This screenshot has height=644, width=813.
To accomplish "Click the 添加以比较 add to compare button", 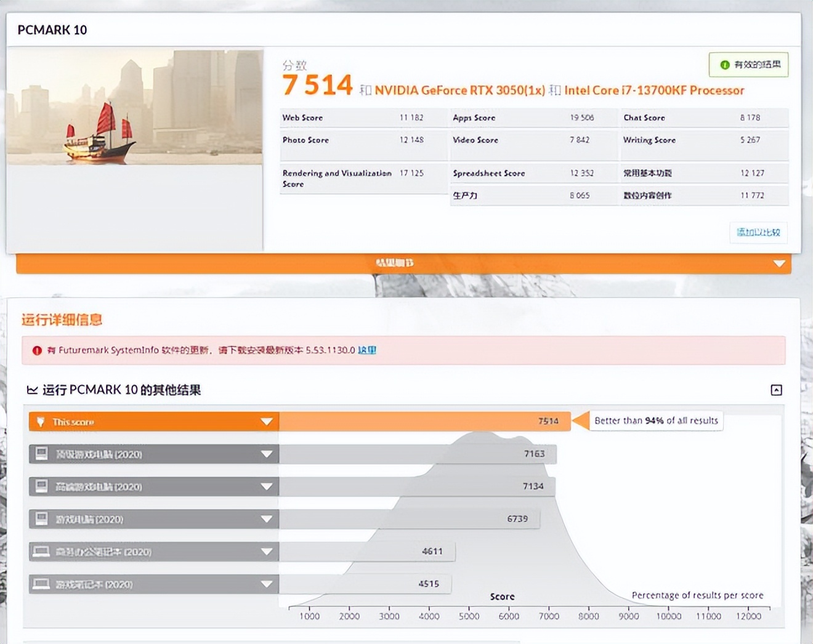I will [x=758, y=232].
